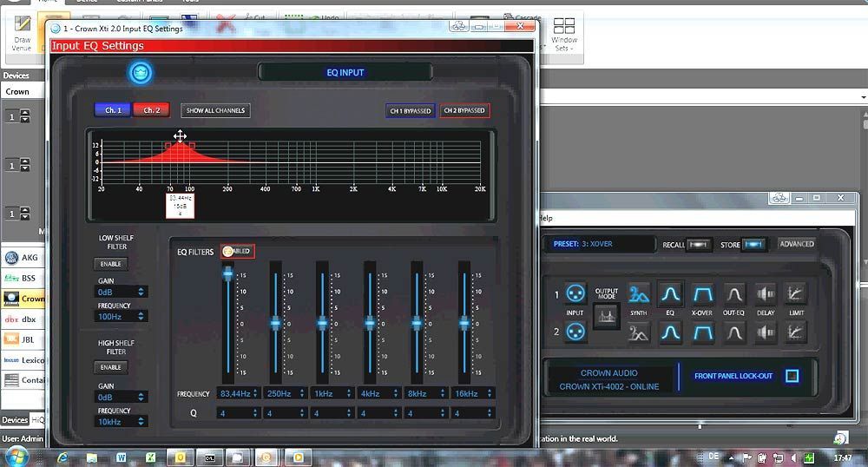The height and width of the screenshot is (467, 868).
Task: Click SHOW ALL CHANNELS button
Action: (215, 110)
